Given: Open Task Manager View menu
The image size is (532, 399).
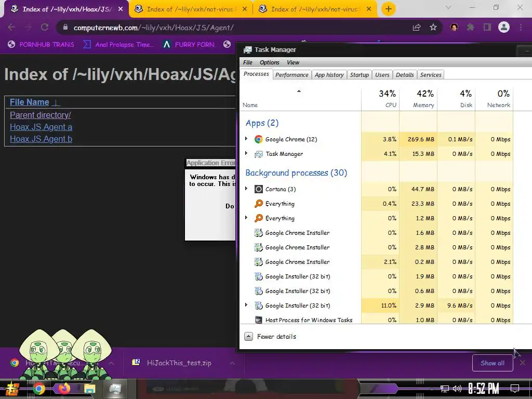Looking at the screenshot, I should pos(293,62).
